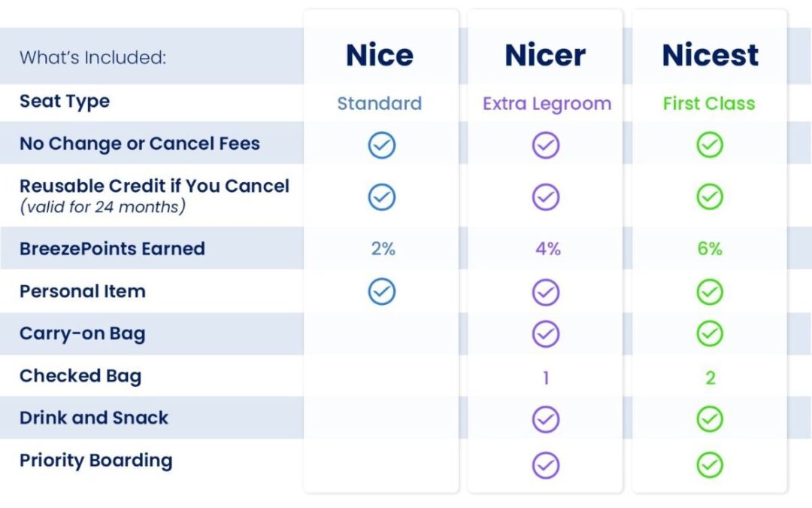Click green checkmark for Carry-on Bag
This screenshot has width=812, height=508.
pos(710,333)
